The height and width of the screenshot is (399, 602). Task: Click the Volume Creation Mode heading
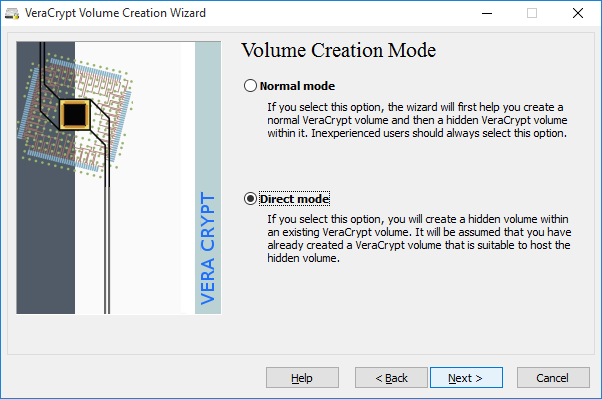339,50
